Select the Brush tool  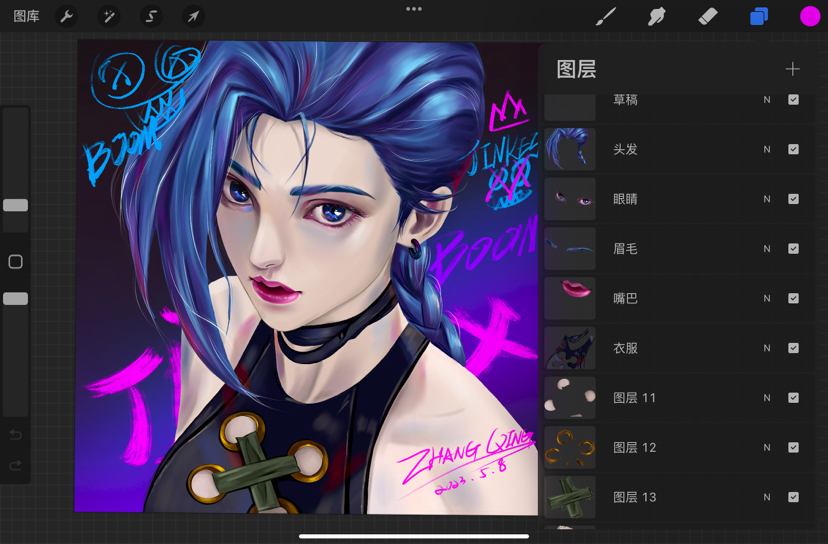click(x=606, y=16)
